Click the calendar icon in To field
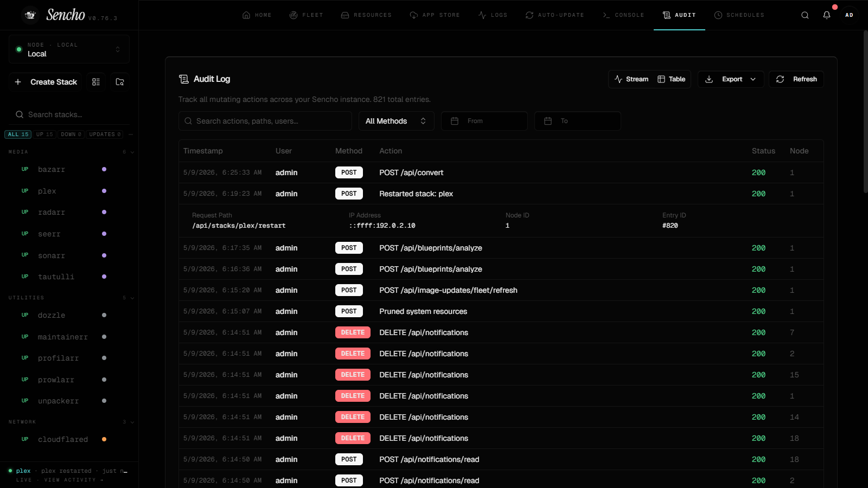The image size is (868, 488). (x=548, y=121)
